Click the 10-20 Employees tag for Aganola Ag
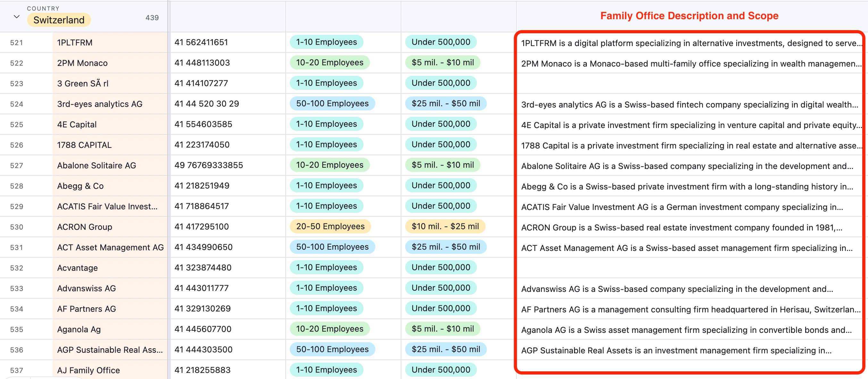Viewport: 868px width, 379px height. pos(329,329)
